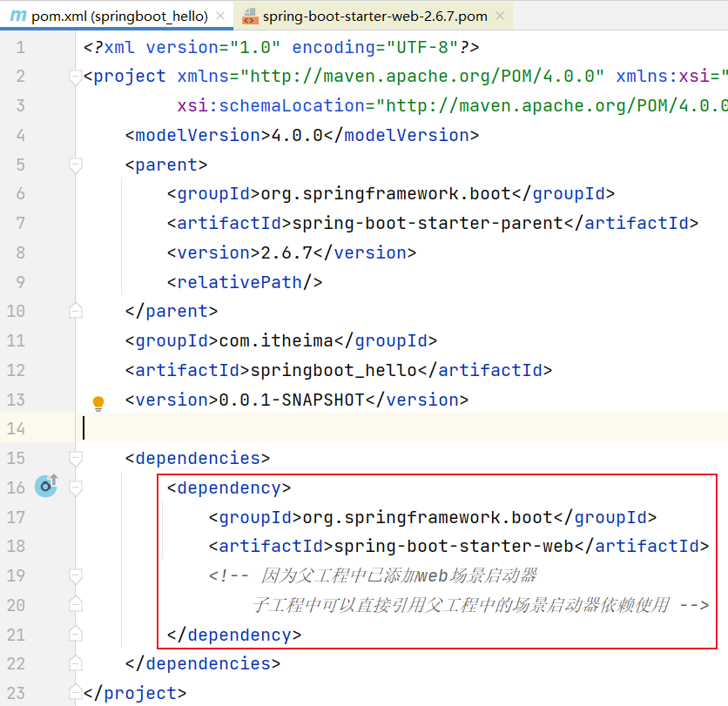
Task: Click the closing parent tag on line 10
Action: [x=172, y=312]
